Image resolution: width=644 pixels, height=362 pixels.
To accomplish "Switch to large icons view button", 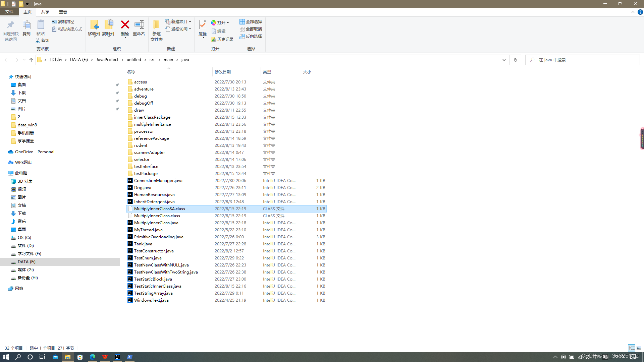I will (639, 348).
